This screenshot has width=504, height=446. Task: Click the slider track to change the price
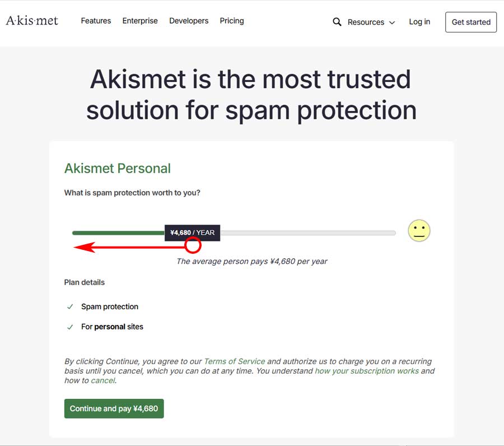[x=308, y=232]
